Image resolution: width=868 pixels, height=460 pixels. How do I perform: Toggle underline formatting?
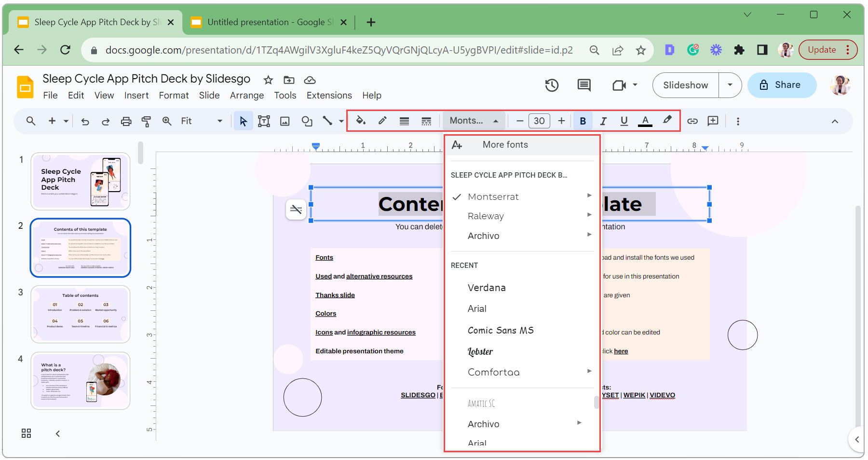coord(624,121)
